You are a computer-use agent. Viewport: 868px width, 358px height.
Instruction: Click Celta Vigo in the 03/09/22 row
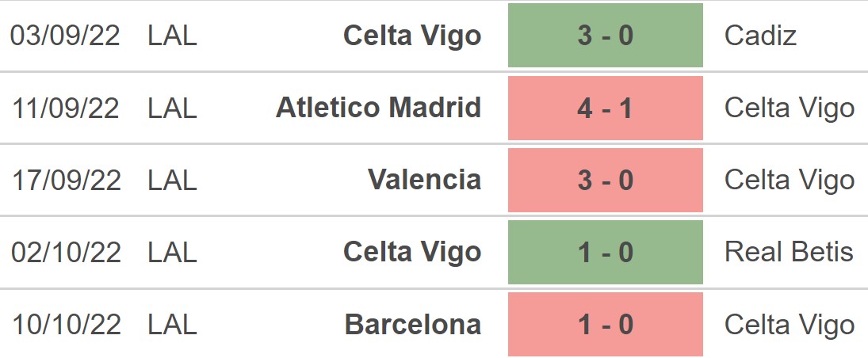[x=411, y=36]
